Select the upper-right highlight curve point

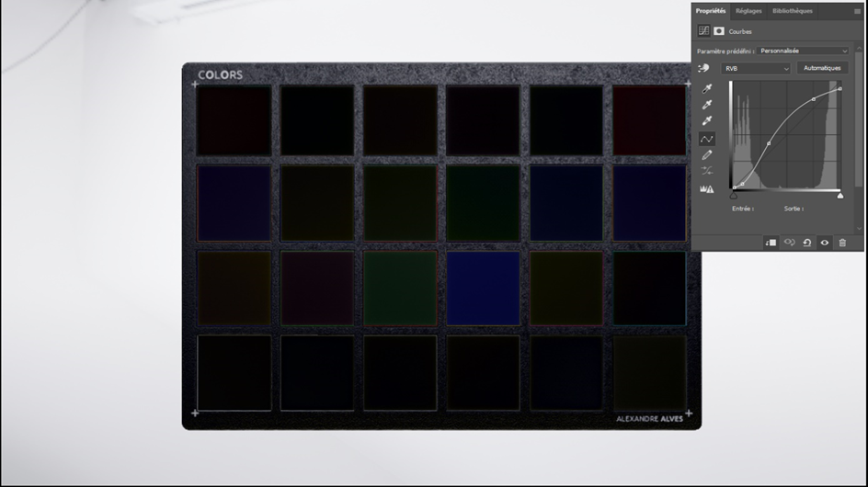point(814,99)
